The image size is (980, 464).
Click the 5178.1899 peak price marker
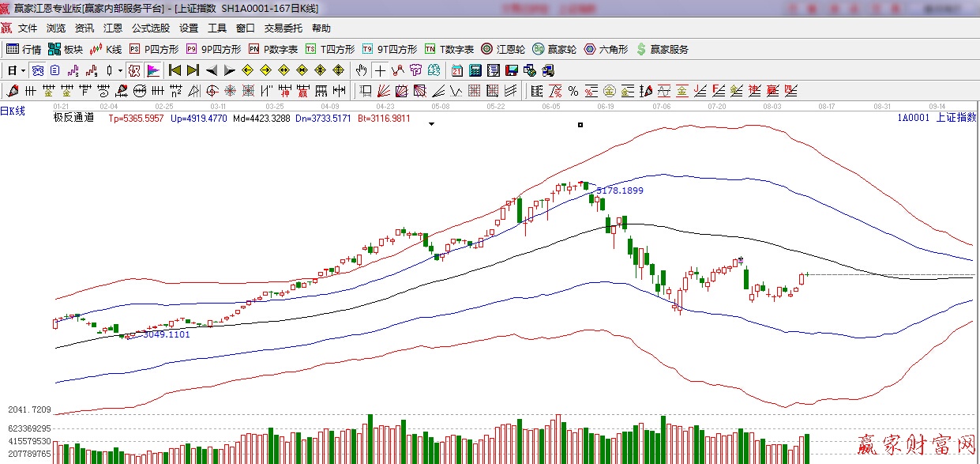coord(619,191)
